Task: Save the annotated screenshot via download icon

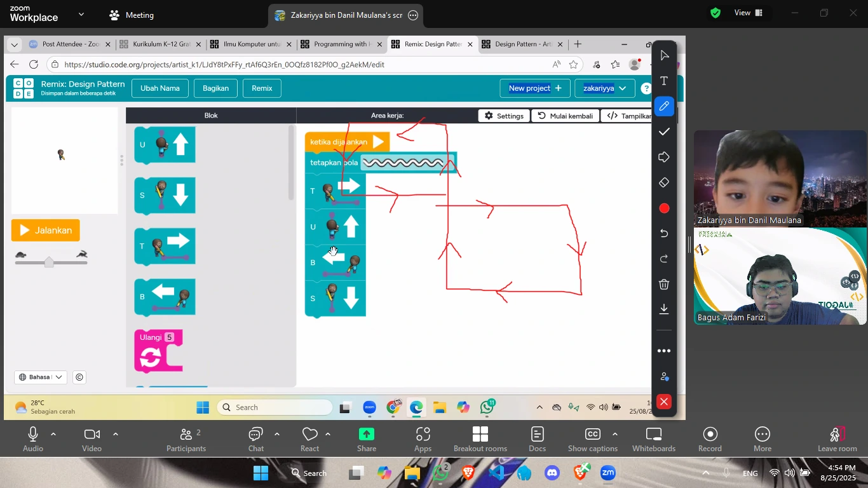Action: [x=663, y=309]
